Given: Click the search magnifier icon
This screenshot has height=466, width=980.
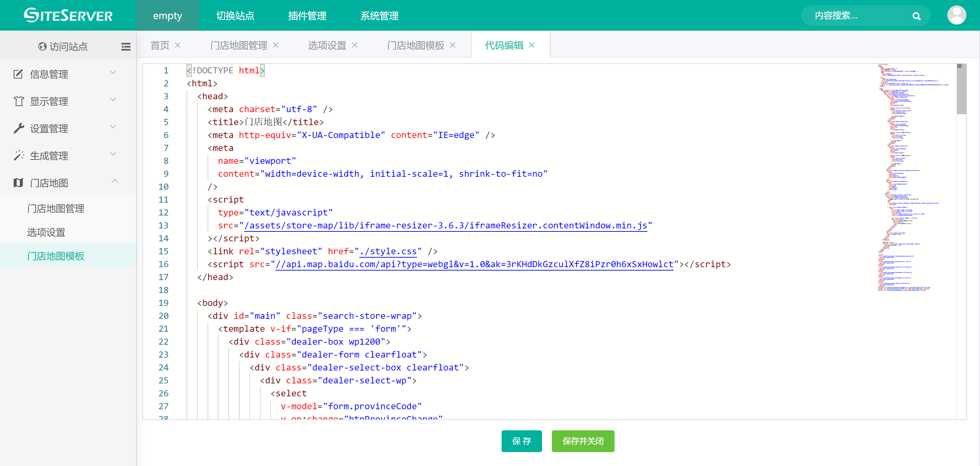Looking at the screenshot, I should (x=916, y=16).
